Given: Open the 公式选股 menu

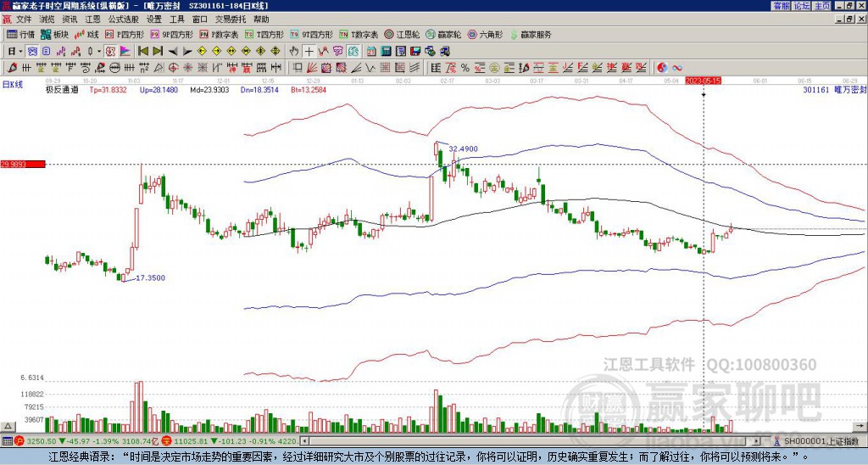Looking at the screenshot, I should [x=124, y=20].
